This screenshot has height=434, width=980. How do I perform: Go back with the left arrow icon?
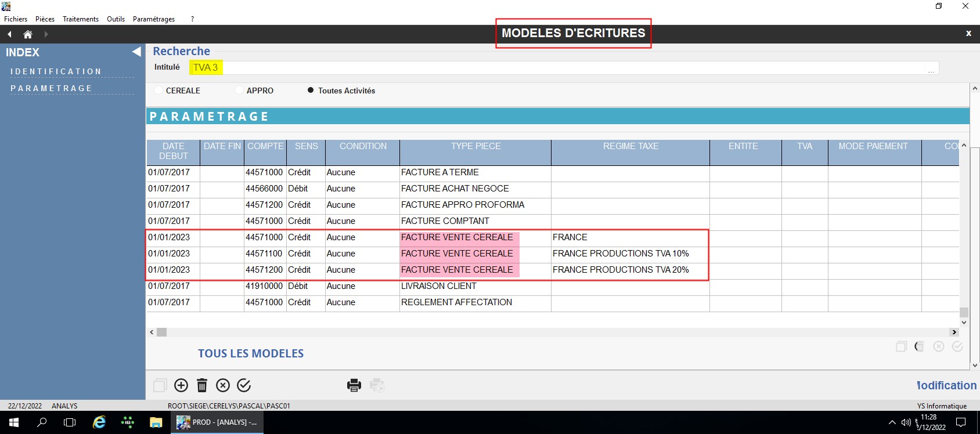(9, 34)
